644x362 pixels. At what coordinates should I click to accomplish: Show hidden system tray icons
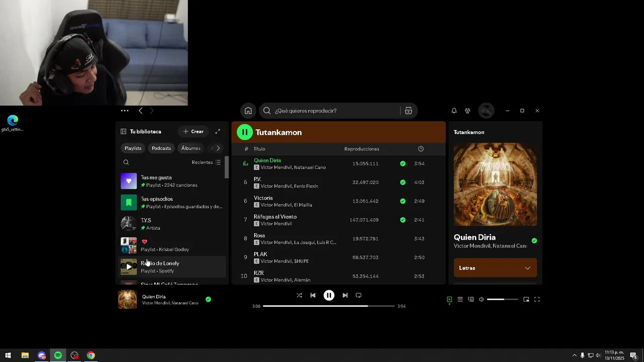574,355
